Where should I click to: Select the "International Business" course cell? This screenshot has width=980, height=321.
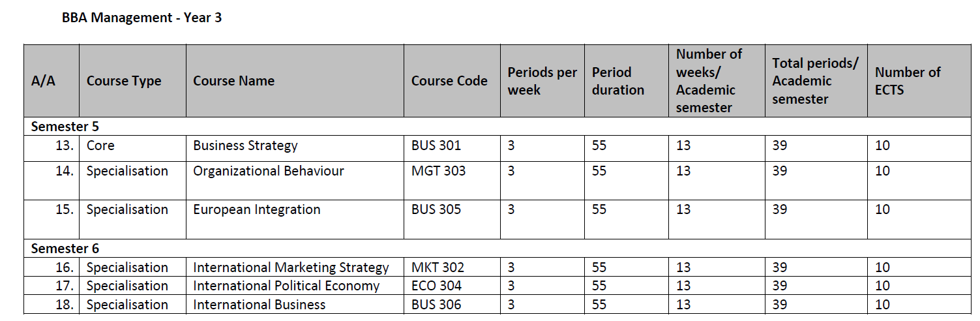[259, 305]
